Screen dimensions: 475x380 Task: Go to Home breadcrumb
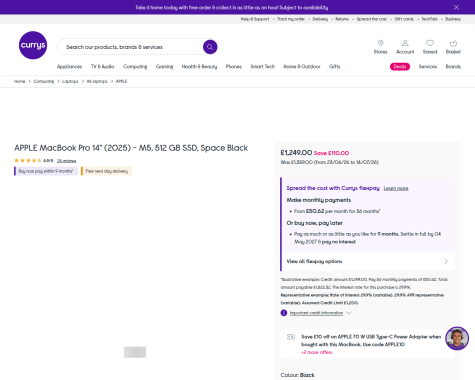(19, 81)
